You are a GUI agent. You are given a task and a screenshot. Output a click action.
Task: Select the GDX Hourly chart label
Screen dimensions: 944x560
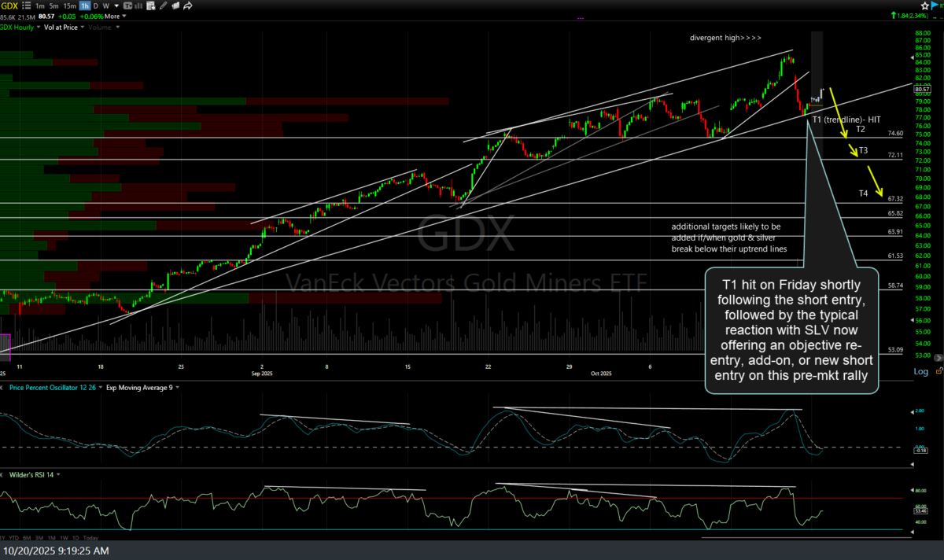click(x=16, y=26)
